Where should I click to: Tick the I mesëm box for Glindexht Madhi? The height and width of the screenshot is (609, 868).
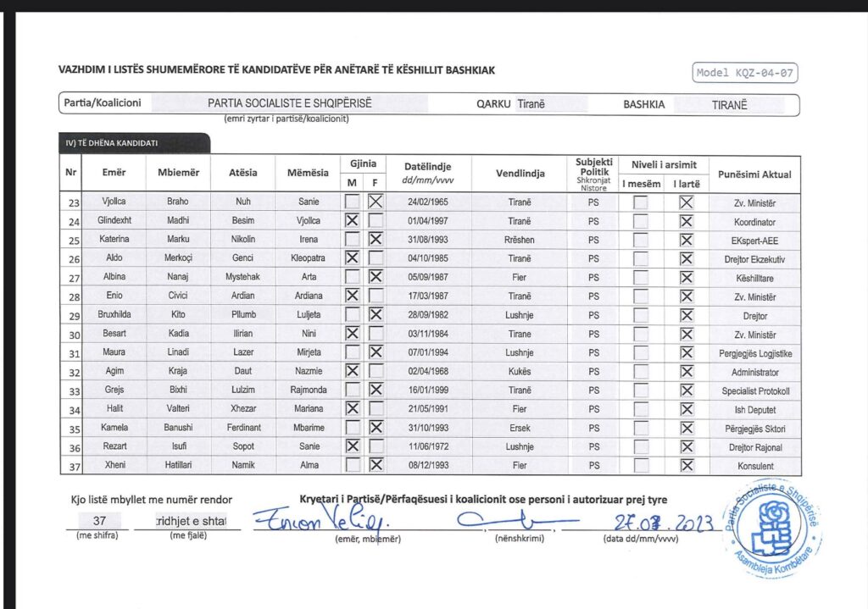pyautogui.click(x=641, y=221)
